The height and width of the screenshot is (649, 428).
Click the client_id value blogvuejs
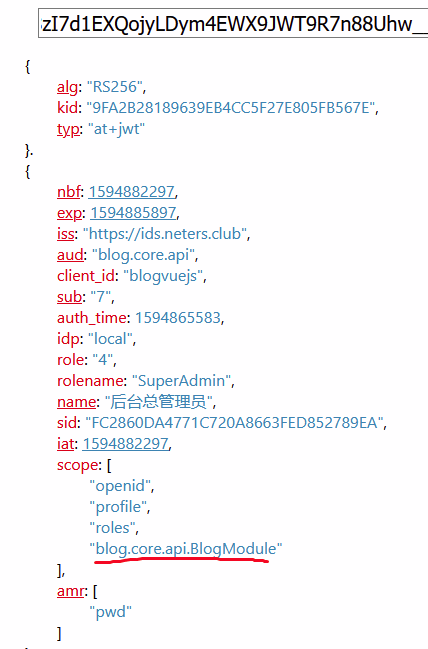tap(163, 276)
